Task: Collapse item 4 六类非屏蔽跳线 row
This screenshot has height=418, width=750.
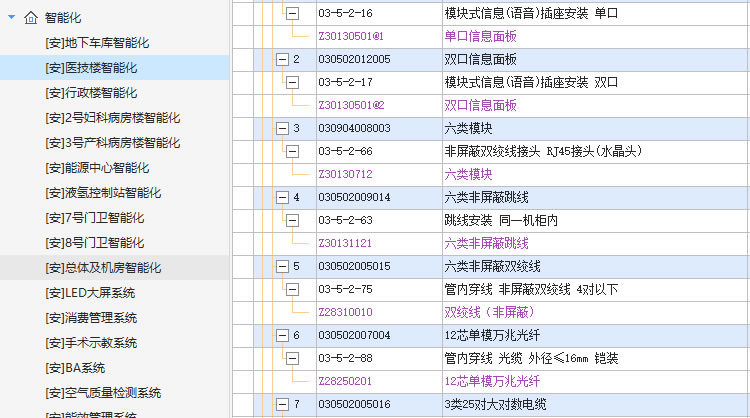Action: click(x=282, y=197)
